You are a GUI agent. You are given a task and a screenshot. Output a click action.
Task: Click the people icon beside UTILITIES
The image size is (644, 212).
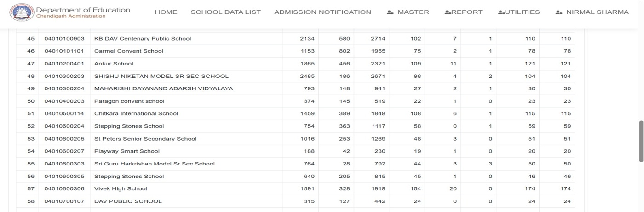click(501, 12)
